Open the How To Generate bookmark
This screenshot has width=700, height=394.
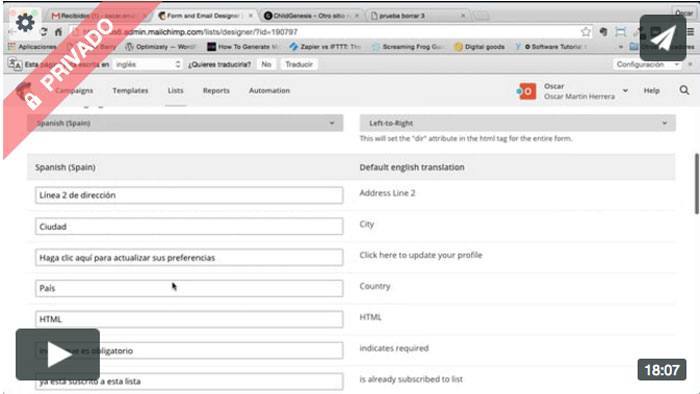pos(242,46)
